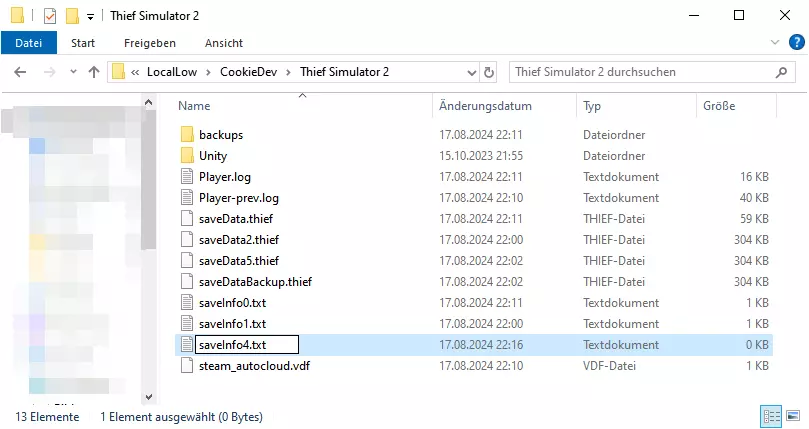The width and height of the screenshot is (809, 429).
Task: Select the Unity folder icon
Action: click(x=187, y=155)
